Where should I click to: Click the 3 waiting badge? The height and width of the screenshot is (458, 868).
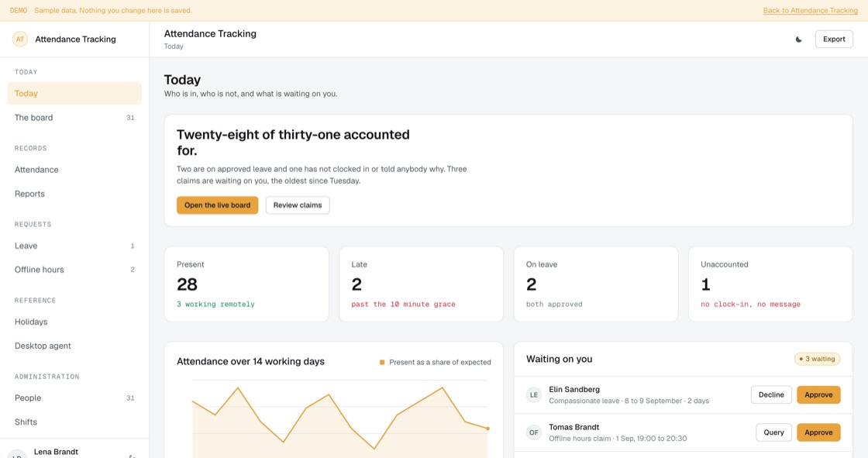[817, 359]
